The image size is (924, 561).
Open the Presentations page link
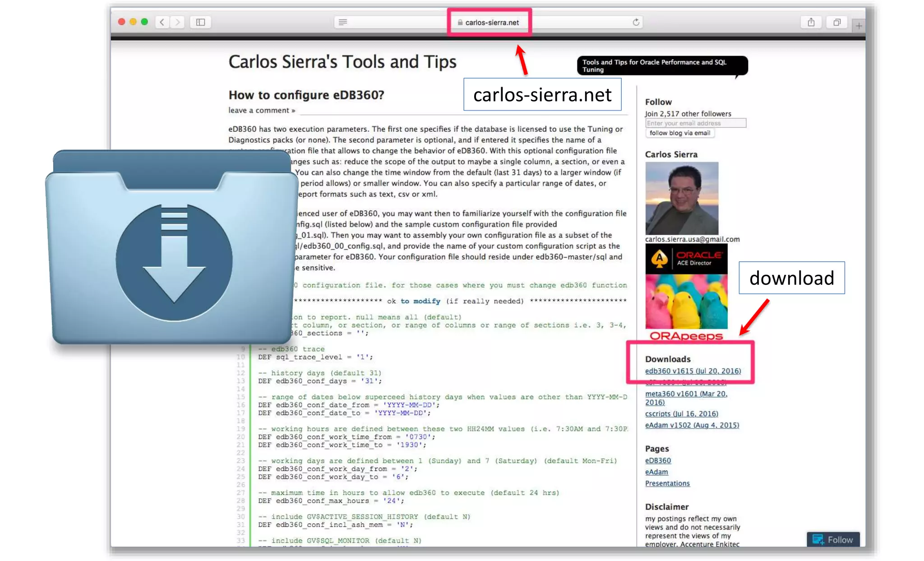tap(667, 483)
